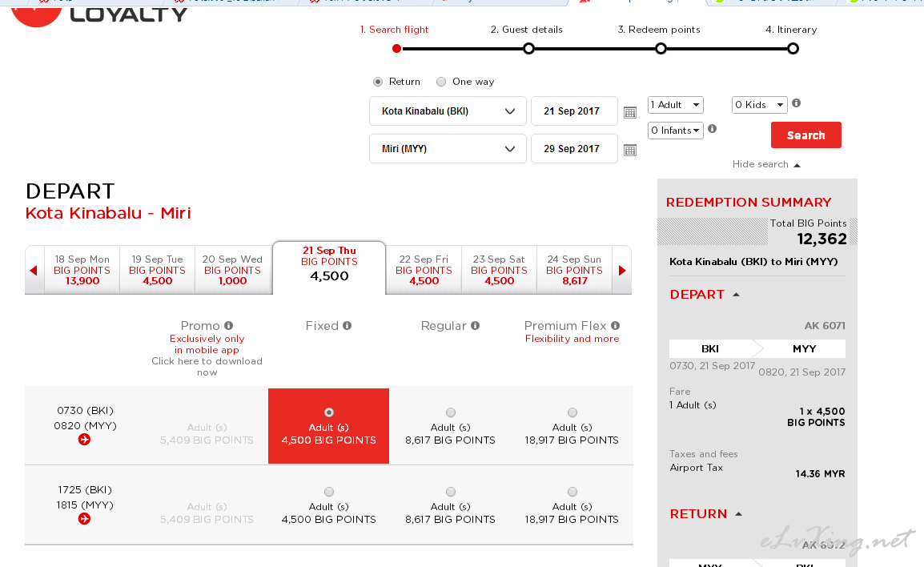Show info about Infants passenger age

point(712,128)
